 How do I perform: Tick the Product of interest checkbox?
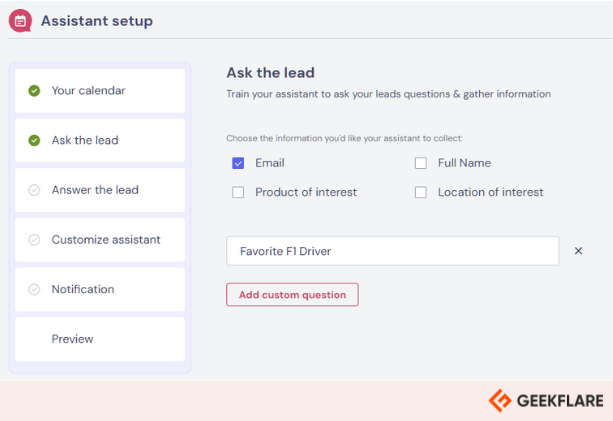pos(238,192)
